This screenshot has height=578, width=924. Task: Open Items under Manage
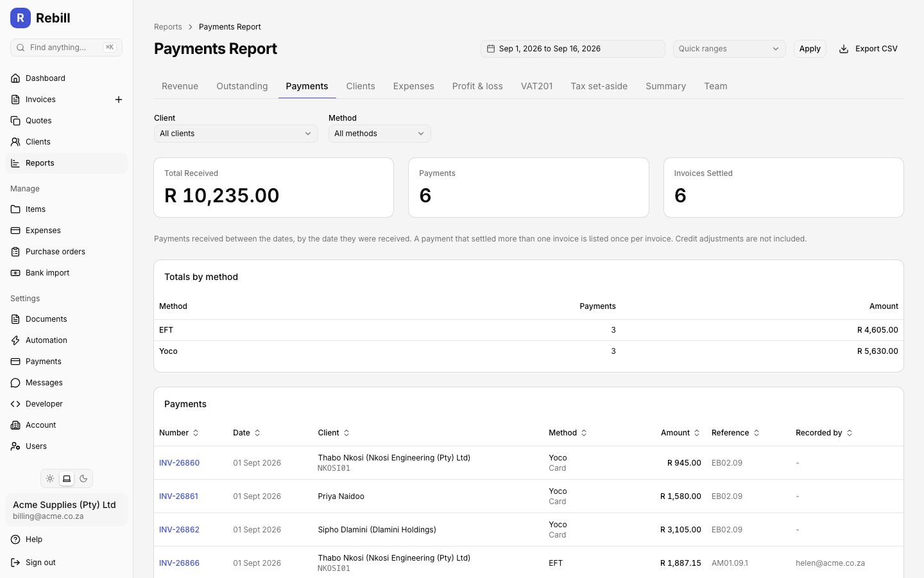(66, 209)
